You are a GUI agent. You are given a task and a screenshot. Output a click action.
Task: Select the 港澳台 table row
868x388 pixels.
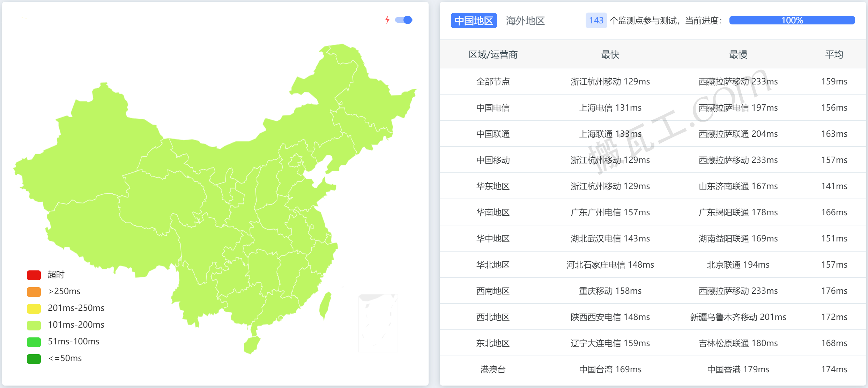493,370
